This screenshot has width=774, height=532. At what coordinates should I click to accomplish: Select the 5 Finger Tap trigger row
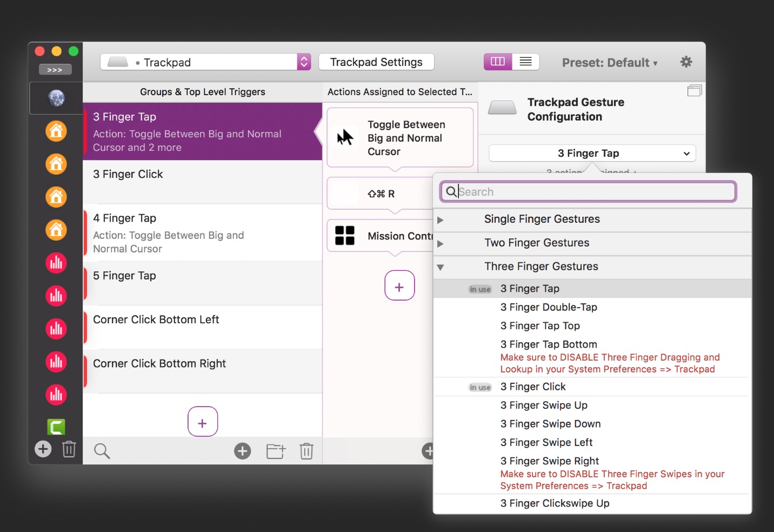[203, 283]
